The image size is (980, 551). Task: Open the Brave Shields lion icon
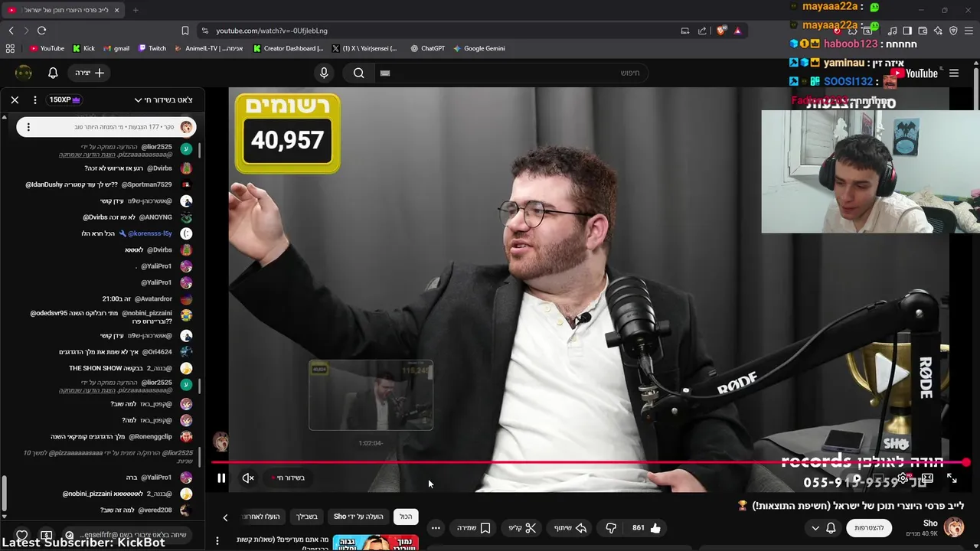click(721, 31)
